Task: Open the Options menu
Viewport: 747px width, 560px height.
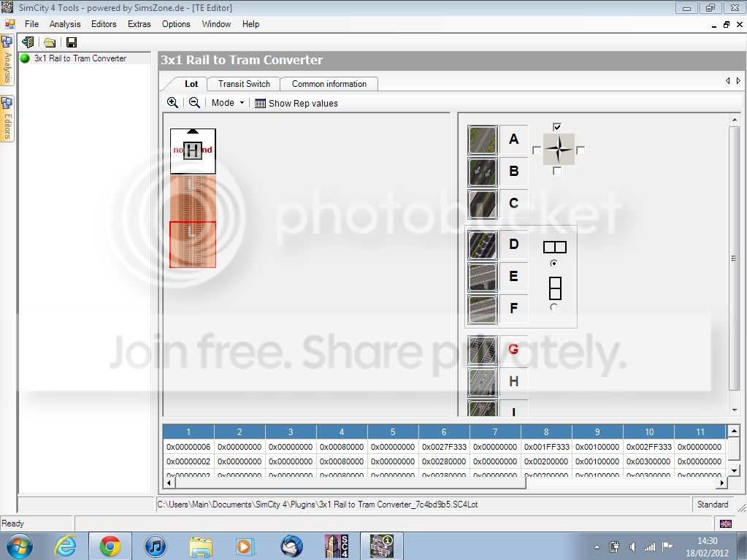Action: 176,24
